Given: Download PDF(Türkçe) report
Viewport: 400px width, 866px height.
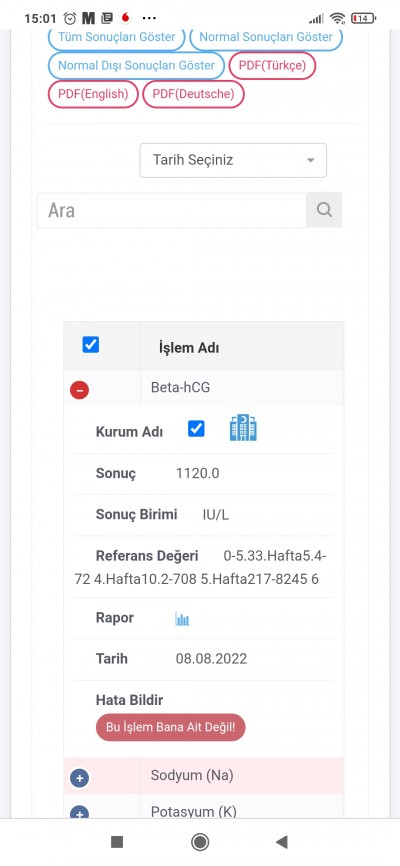Looking at the screenshot, I should pos(272,66).
